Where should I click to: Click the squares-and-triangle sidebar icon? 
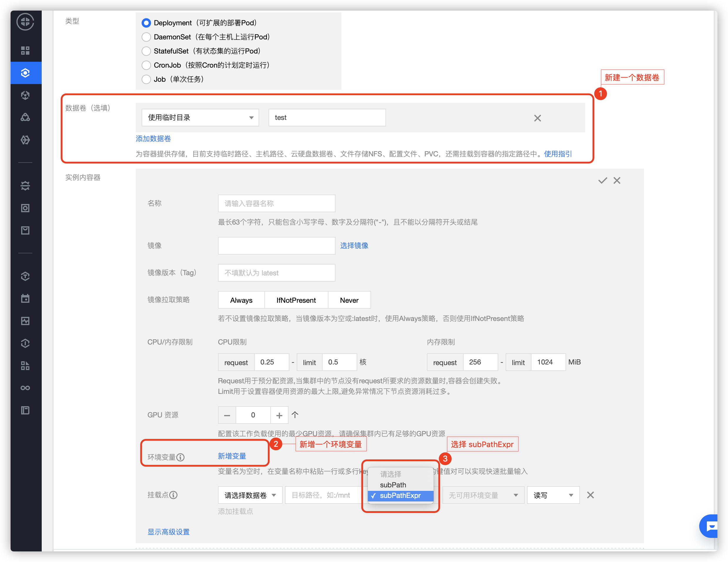coord(25,366)
